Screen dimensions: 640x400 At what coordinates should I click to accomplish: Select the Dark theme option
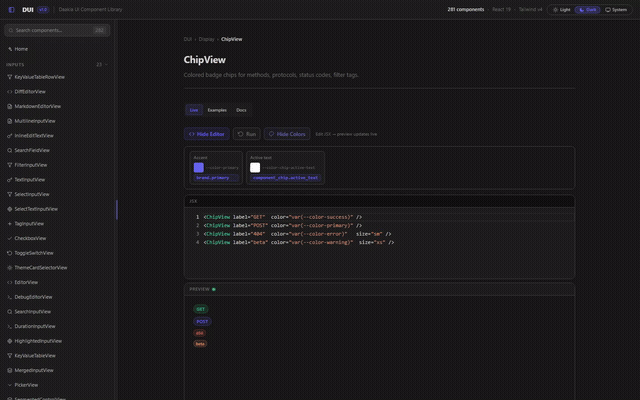click(x=587, y=9)
